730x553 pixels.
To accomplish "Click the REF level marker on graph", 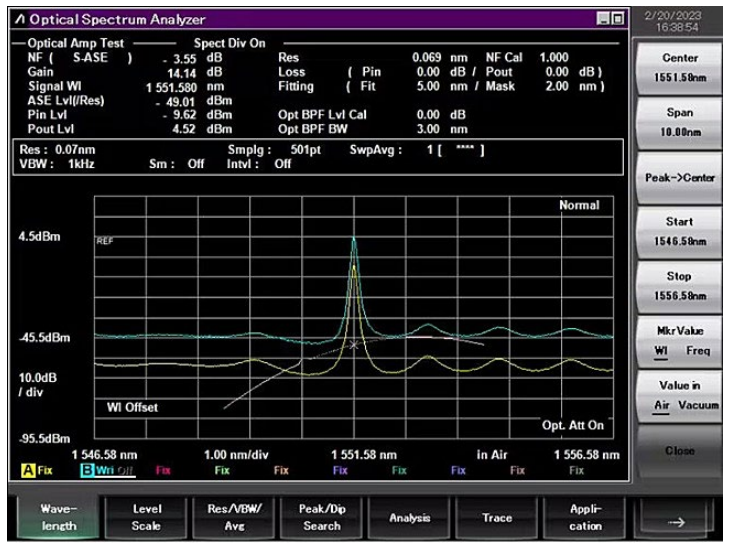I will click(x=105, y=241).
